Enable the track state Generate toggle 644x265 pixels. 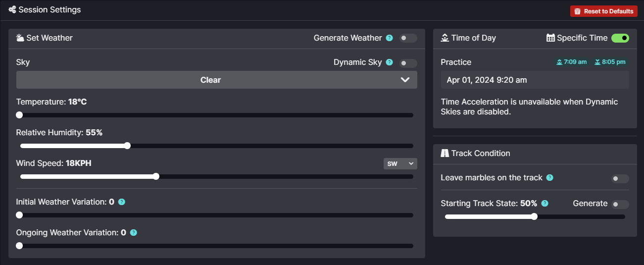click(620, 204)
